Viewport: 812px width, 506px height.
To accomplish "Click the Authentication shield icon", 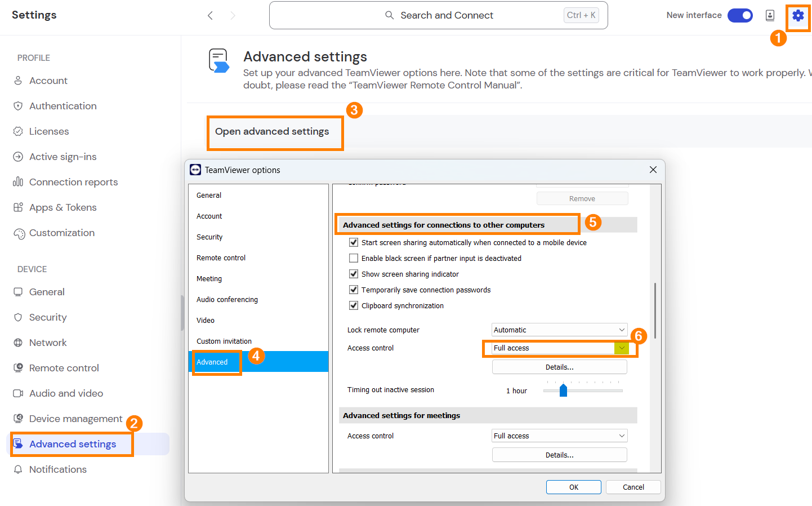I will [18, 106].
